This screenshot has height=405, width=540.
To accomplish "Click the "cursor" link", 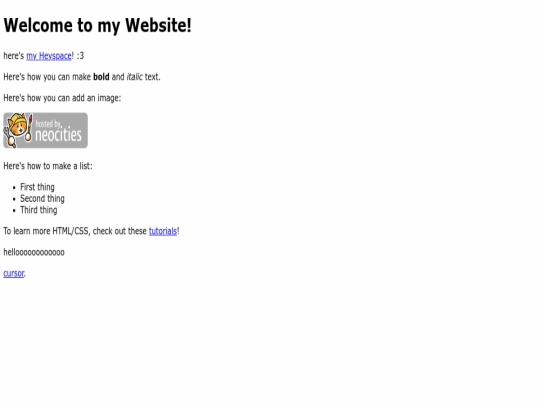I will coord(14,273).
